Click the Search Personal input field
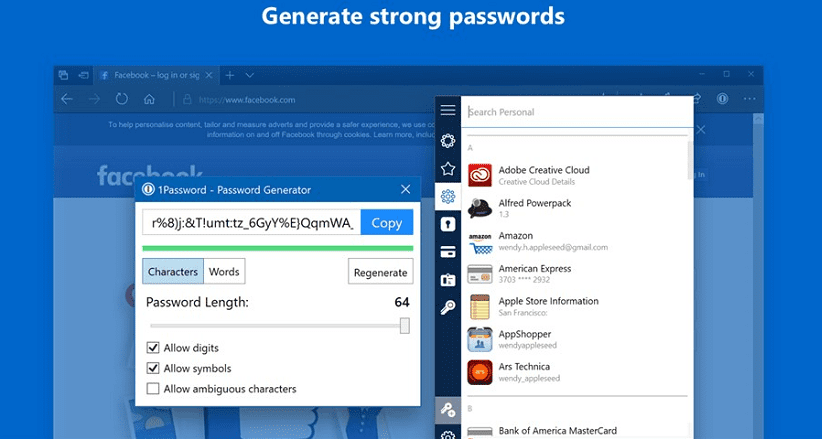Viewport: 822px width, 439px height. click(575, 112)
